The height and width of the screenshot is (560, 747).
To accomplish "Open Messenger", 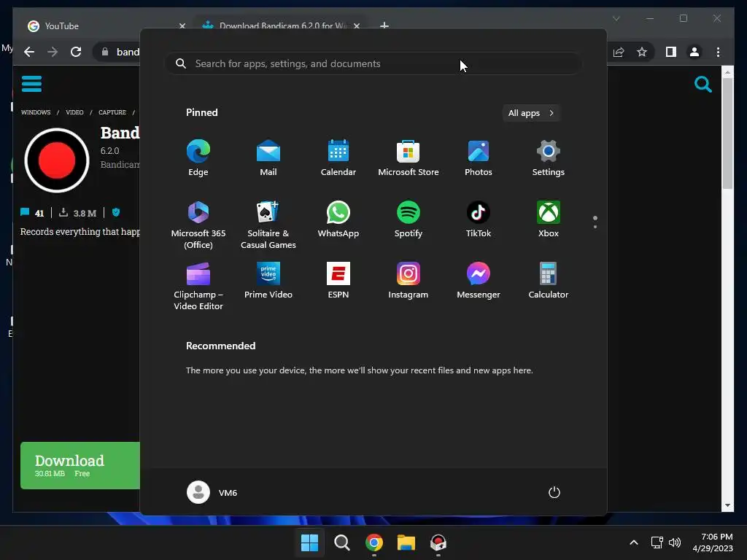I will click(x=479, y=281).
